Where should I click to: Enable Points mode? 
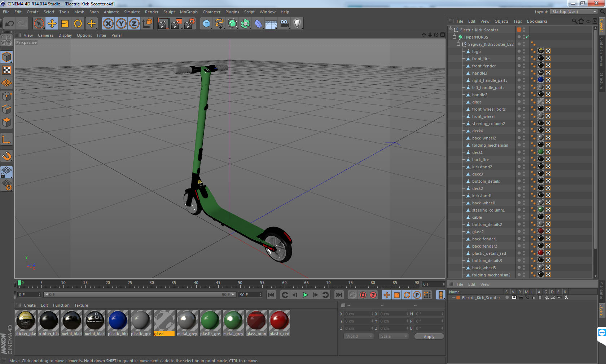click(6, 97)
